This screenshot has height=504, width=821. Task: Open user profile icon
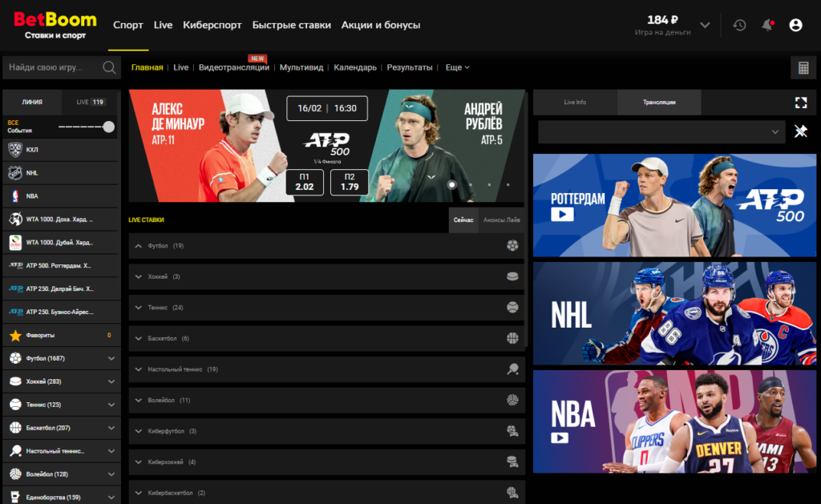(x=795, y=25)
